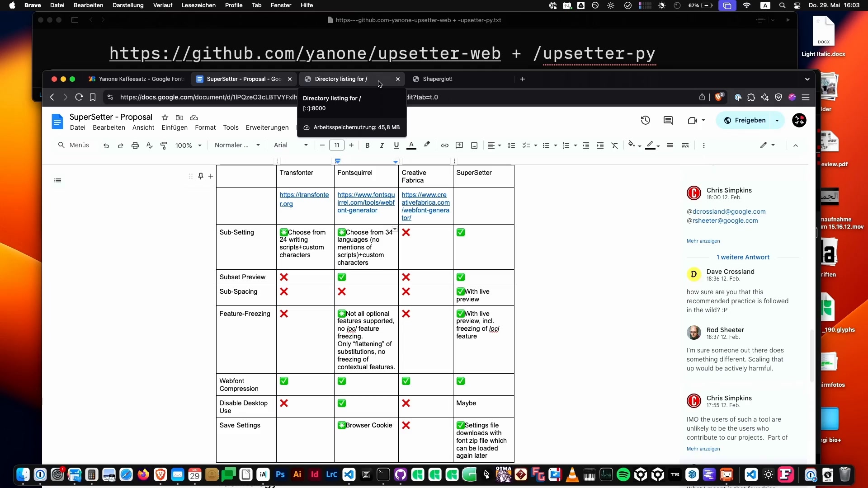The width and height of the screenshot is (868, 488).
Task: Open the Arial font dropdown
Action: (x=291, y=145)
